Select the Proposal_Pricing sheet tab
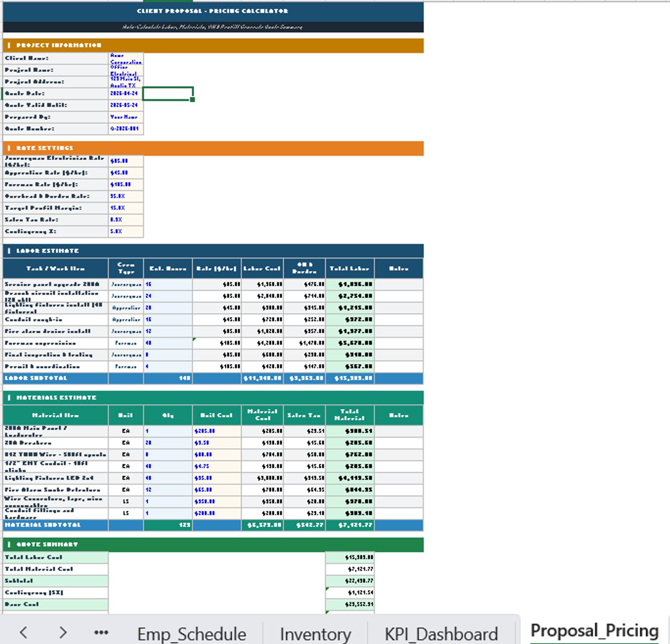Image resolution: width=670 pixels, height=644 pixels. click(594, 631)
